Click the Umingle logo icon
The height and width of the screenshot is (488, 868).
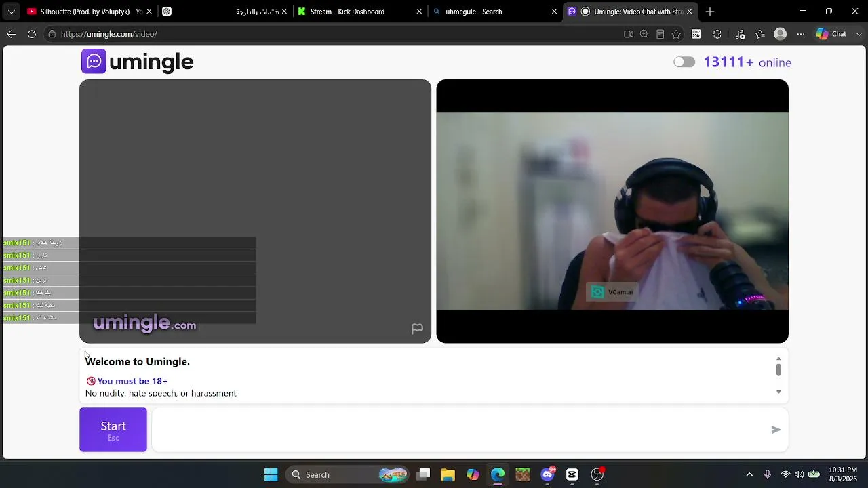[x=94, y=62]
